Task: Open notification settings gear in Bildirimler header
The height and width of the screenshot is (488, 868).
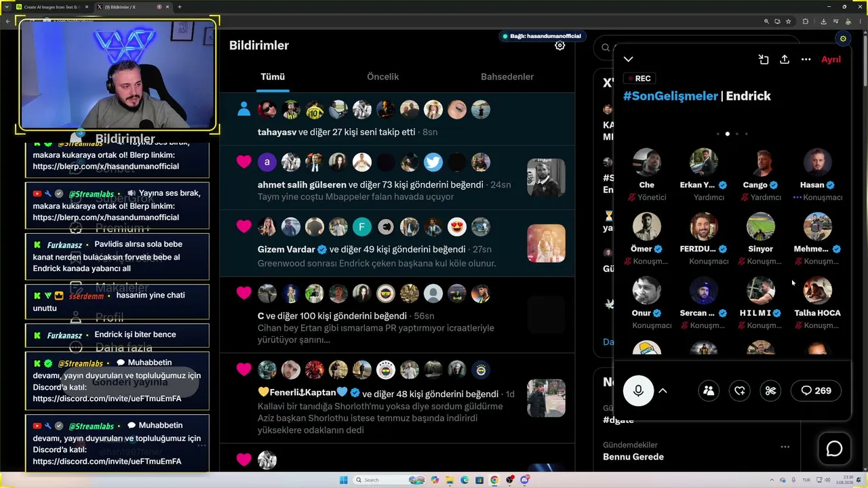Action: (559, 45)
